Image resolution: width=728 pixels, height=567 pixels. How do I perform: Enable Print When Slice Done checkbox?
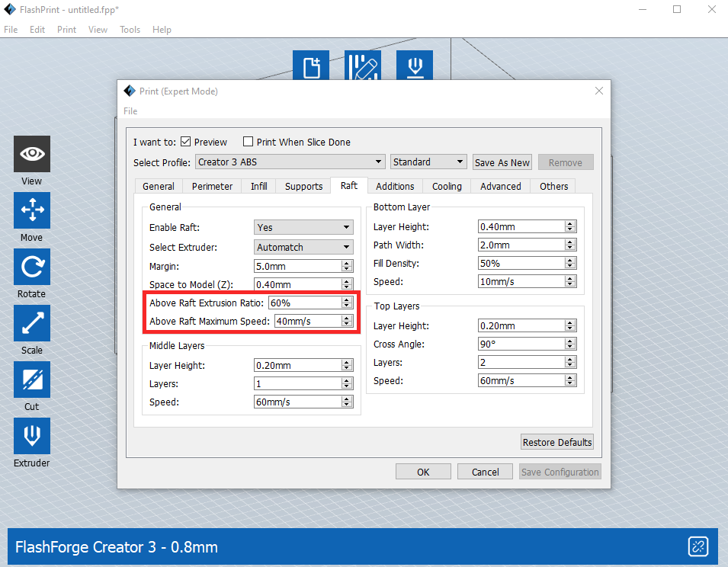[x=249, y=142]
